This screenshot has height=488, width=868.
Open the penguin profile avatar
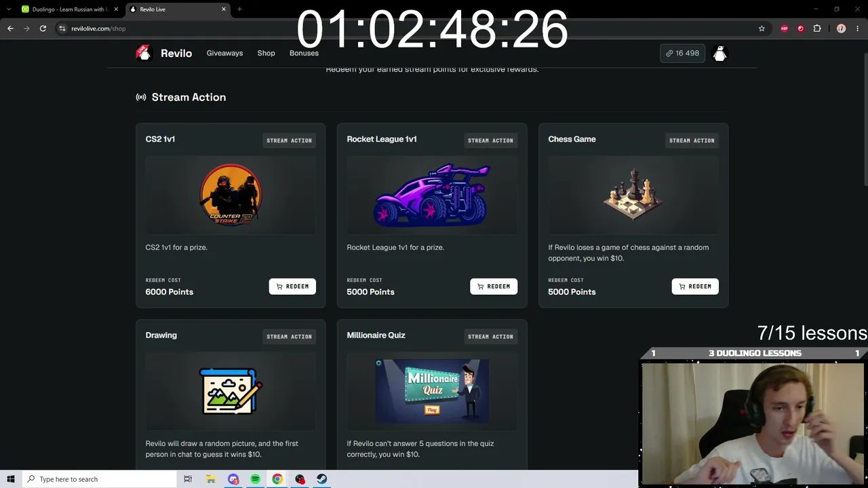point(719,54)
